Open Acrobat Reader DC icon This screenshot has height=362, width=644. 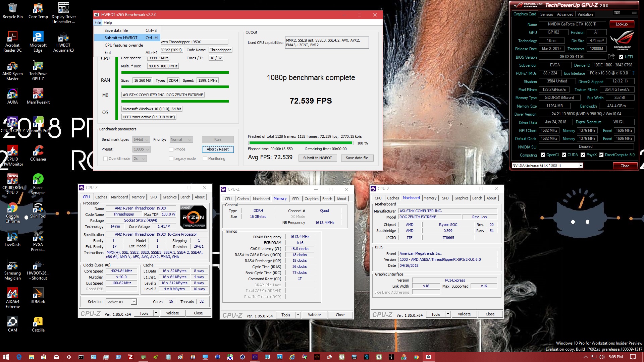(12, 42)
